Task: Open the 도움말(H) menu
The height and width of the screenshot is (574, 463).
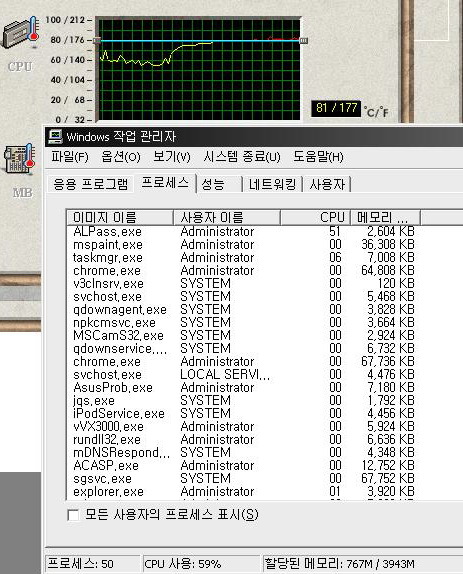Action: point(318,157)
